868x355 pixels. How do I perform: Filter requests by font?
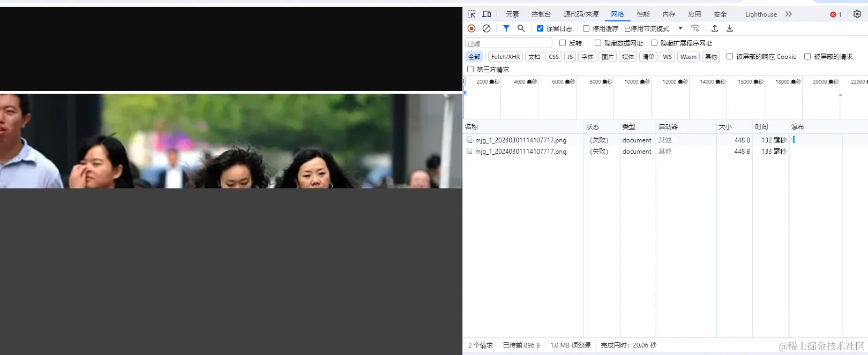coord(588,57)
